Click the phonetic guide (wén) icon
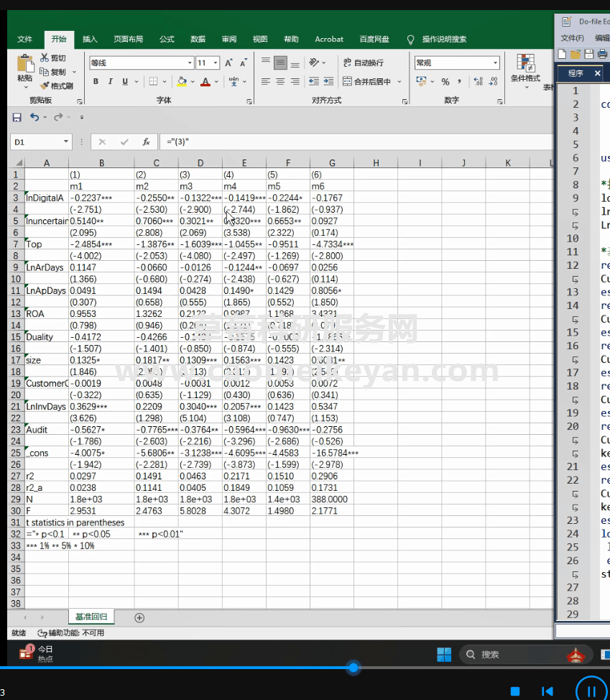 pyautogui.click(x=234, y=81)
